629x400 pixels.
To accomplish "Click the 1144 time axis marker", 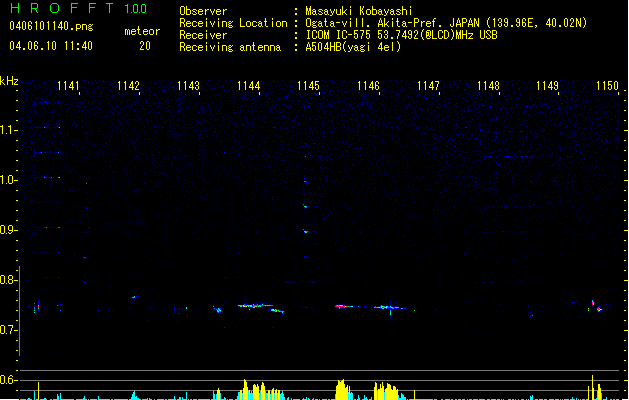I will coord(248,86).
